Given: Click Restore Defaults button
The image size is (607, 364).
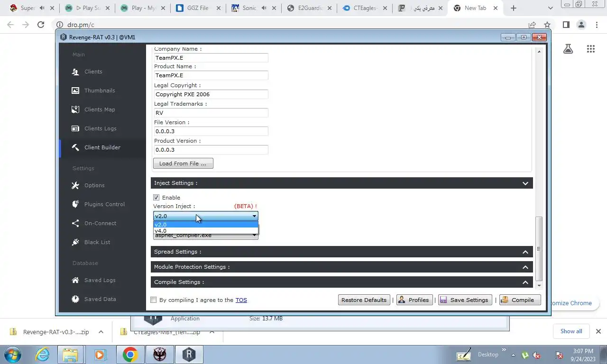Looking at the screenshot, I should click(364, 300).
